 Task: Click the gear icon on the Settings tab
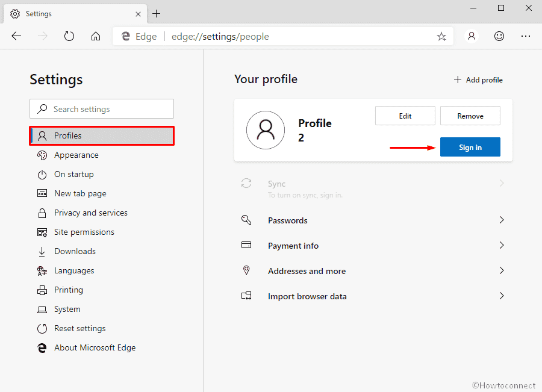coord(15,14)
